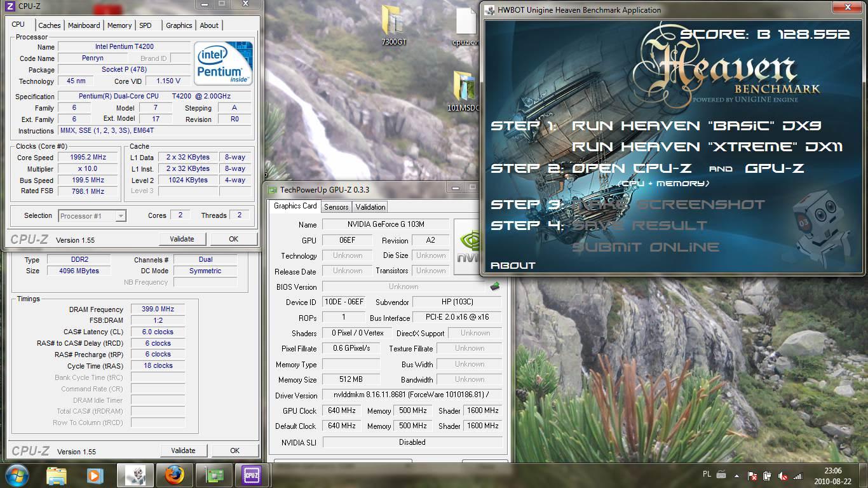868x488 pixels.
Task: Click the muted volume tray icon
Action: (x=783, y=475)
